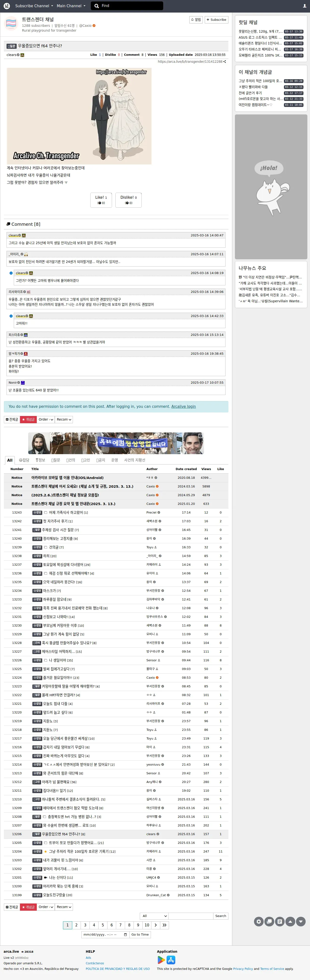Expand the upper Recom dropdown
The height and width of the screenshot is (980, 310).
click(63, 419)
